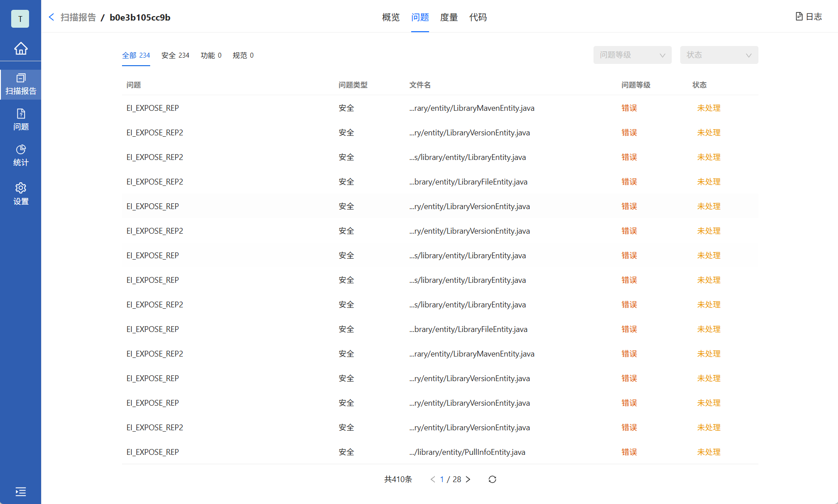838x504 pixels.
Task: Select the 功能 0 filter tab
Action: click(x=211, y=55)
